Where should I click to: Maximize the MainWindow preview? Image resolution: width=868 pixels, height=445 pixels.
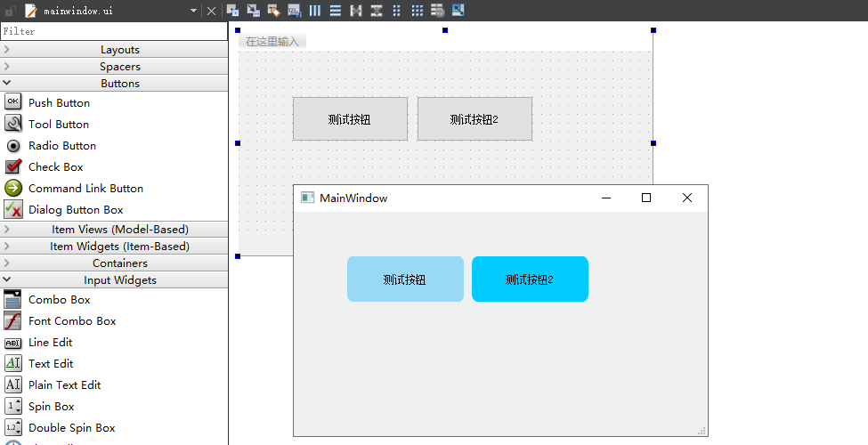pyautogui.click(x=646, y=198)
